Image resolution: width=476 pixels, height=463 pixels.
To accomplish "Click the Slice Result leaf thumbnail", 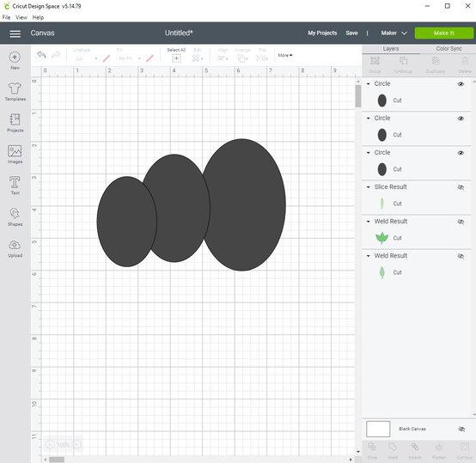I will [381, 204].
